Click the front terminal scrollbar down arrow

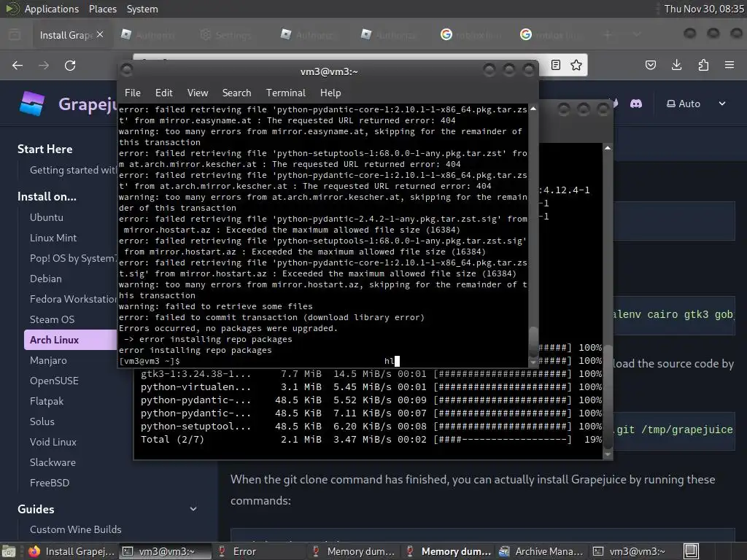(x=533, y=363)
